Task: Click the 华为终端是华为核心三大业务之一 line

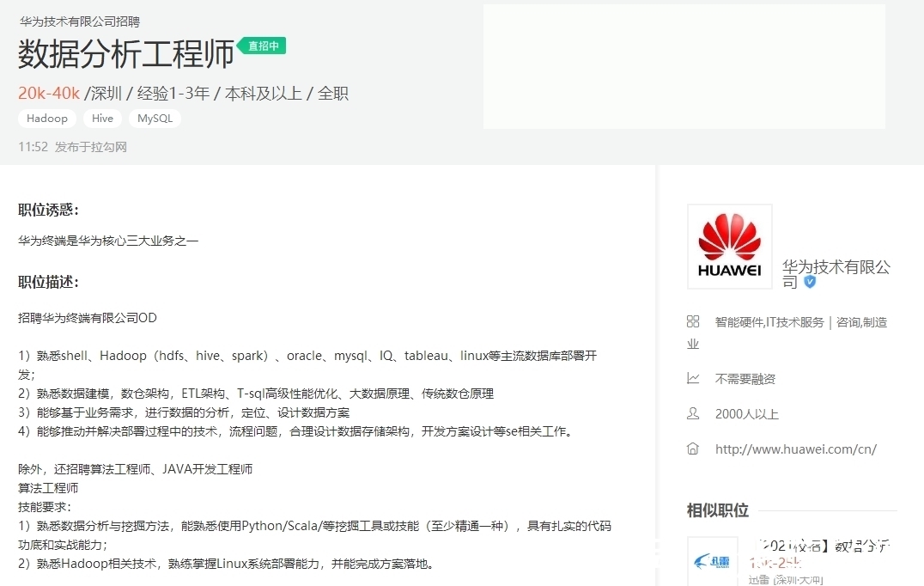Action: [108, 241]
